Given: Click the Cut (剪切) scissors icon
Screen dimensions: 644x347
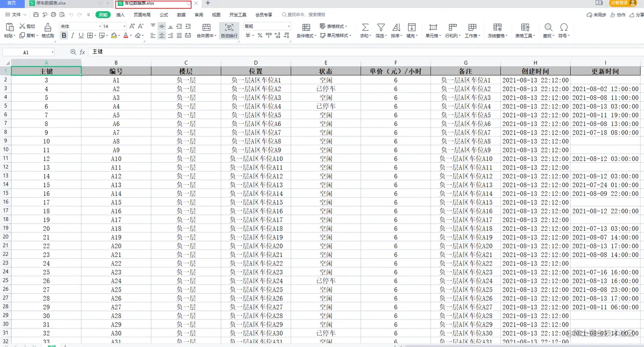Looking at the screenshot, I should (x=22, y=26).
